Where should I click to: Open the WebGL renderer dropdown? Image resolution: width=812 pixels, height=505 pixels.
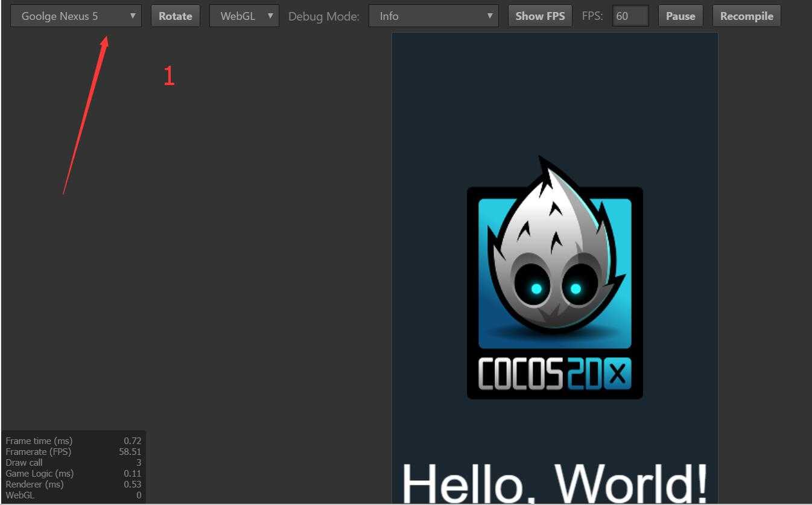(x=244, y=16)
